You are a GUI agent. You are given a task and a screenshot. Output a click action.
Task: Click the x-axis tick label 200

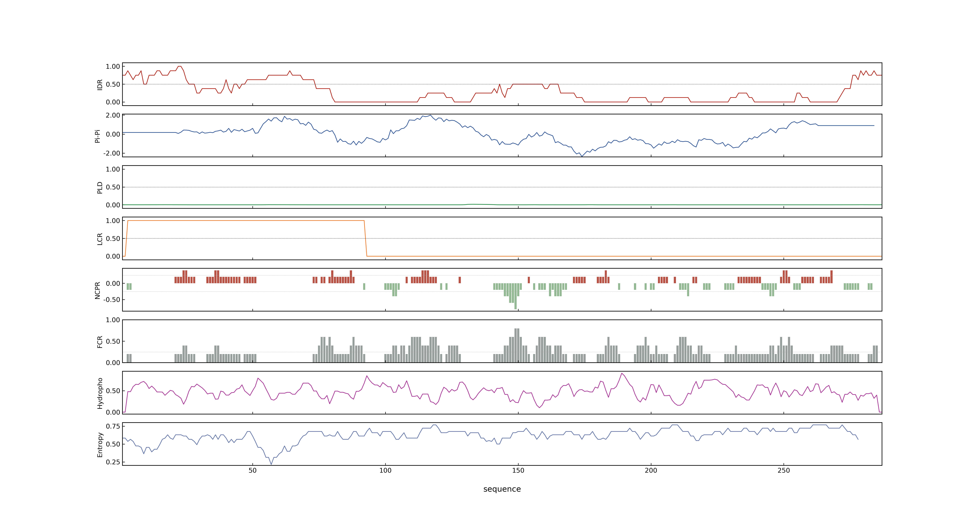click(x=651, y=470)
